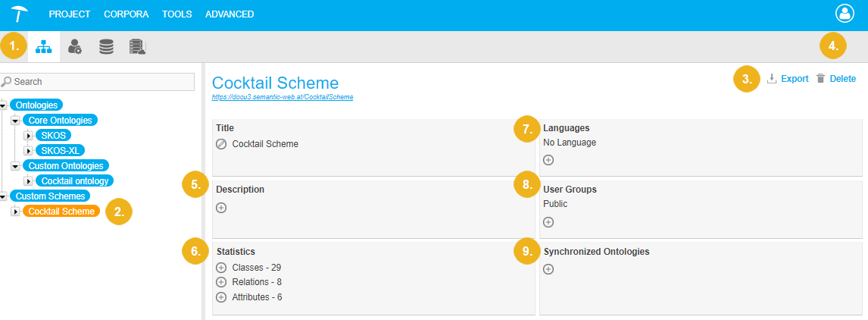Open the ontology hierarchy tree view icon
This screenshot has height=320, width=868.
[x=44, y=47]
